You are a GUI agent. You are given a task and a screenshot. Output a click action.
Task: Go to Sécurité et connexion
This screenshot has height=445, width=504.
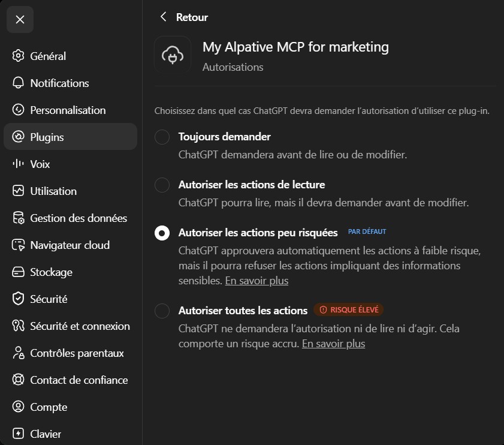[x=70, y=326]
